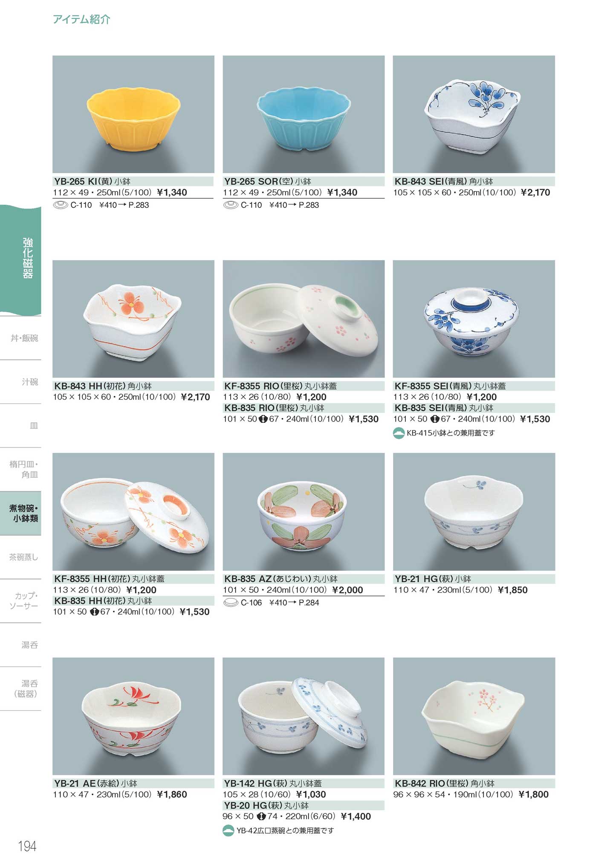Select the yellow YB-265 KI bowl photo
The width and height of the screenshot is (613, 868).
click(x=133, y=114)
